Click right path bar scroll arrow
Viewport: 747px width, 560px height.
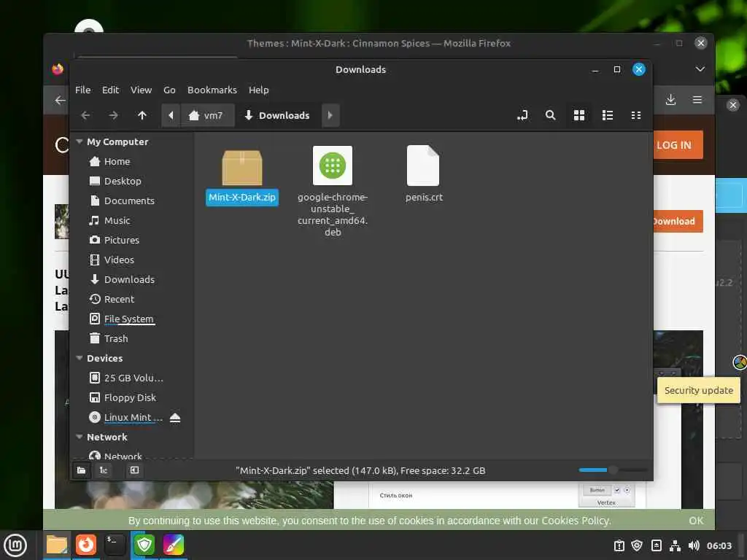click(330, 115)
